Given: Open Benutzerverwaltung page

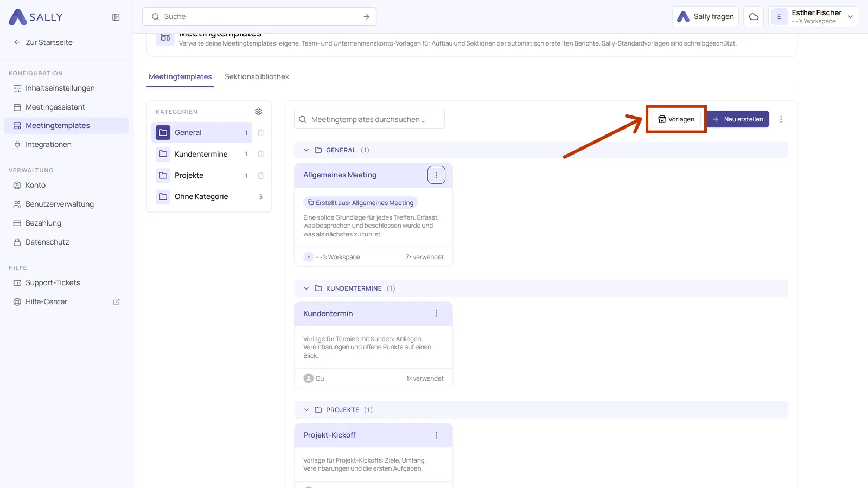Looking at the screenshot, I should click(x=66, y=204).
